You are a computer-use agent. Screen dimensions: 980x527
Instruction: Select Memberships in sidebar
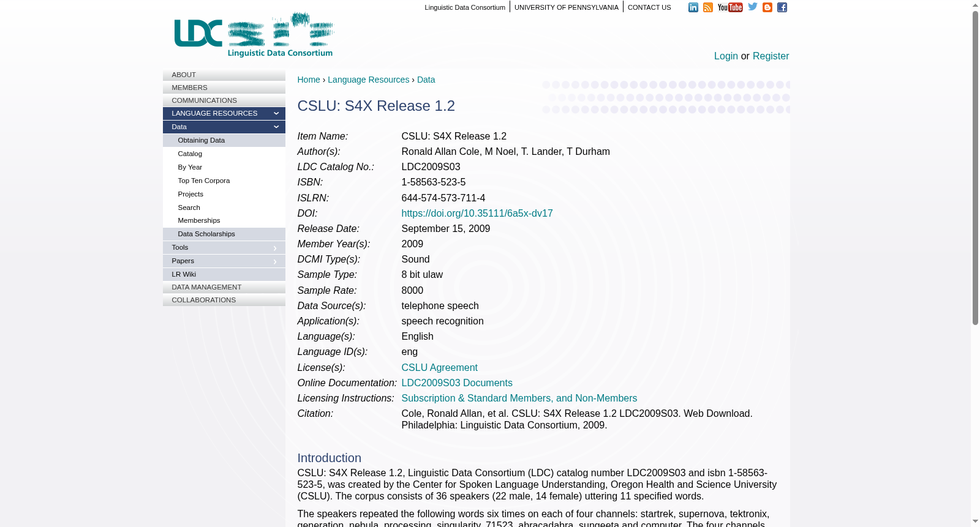(x=224, y=220)
